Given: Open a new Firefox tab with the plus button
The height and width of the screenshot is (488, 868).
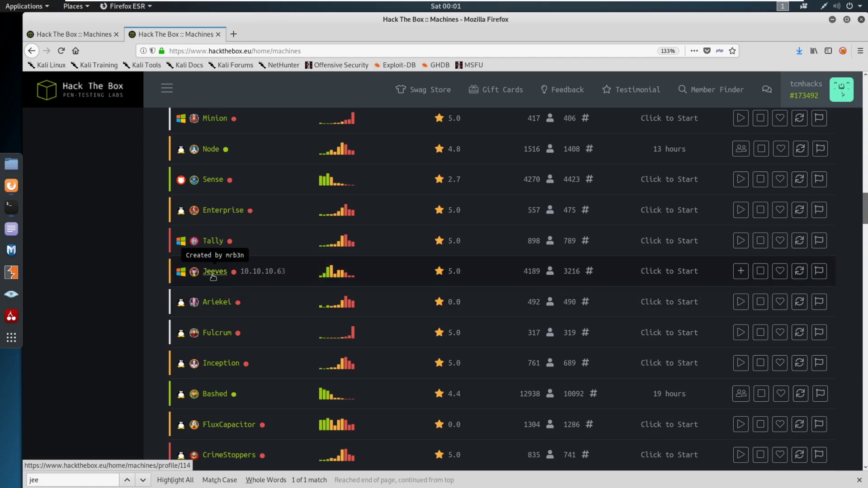Looking at the screenshot, I should 233,34.
